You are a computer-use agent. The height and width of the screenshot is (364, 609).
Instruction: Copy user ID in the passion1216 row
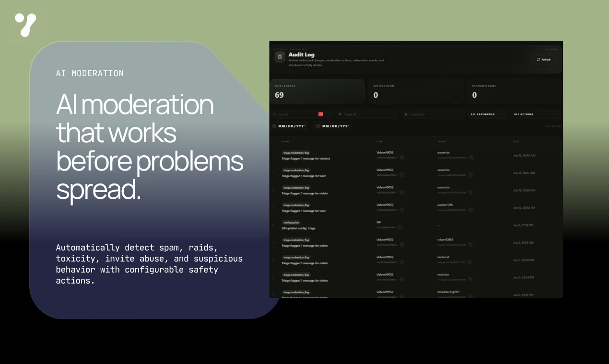coord(402,210)
